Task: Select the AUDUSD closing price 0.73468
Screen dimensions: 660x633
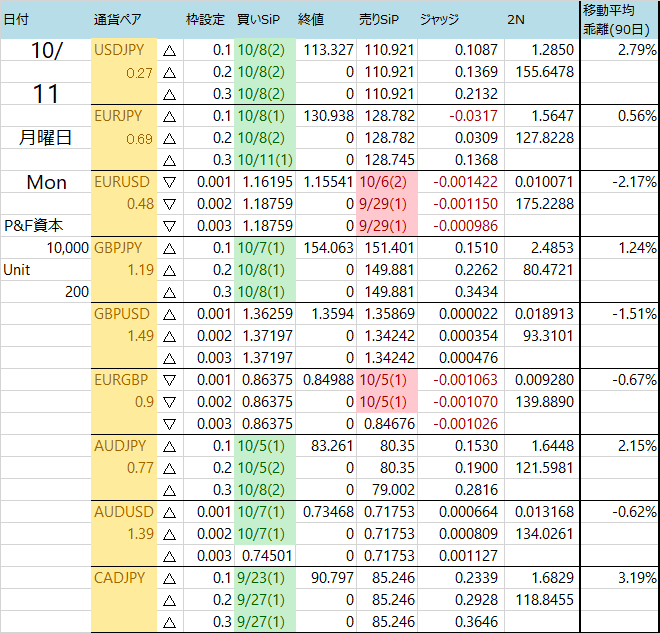Action: [x=328, y=512]
